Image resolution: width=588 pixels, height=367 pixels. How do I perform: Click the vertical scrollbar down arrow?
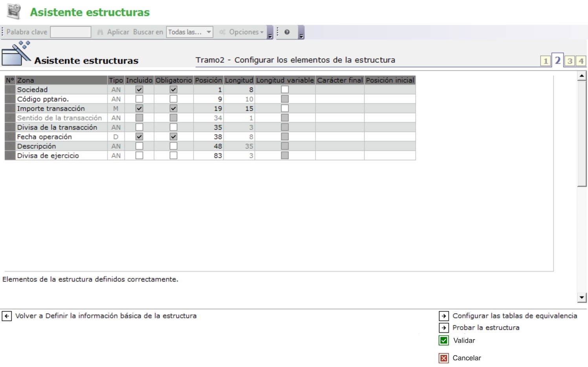coord(582,298)
